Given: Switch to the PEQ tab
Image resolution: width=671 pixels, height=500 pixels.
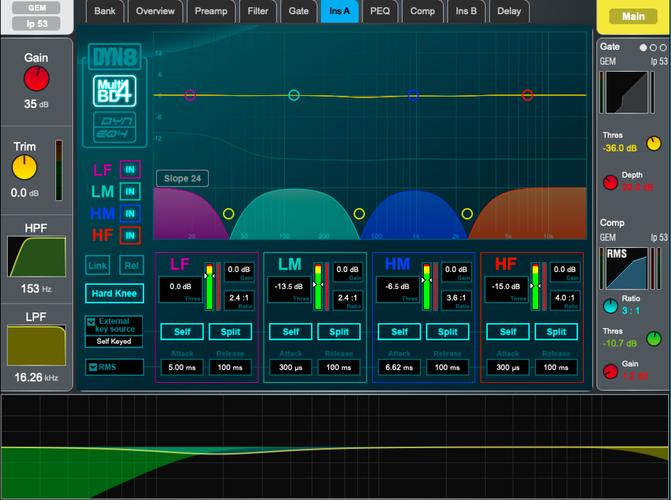Looking at the screenshot, I should pos(380,11).
